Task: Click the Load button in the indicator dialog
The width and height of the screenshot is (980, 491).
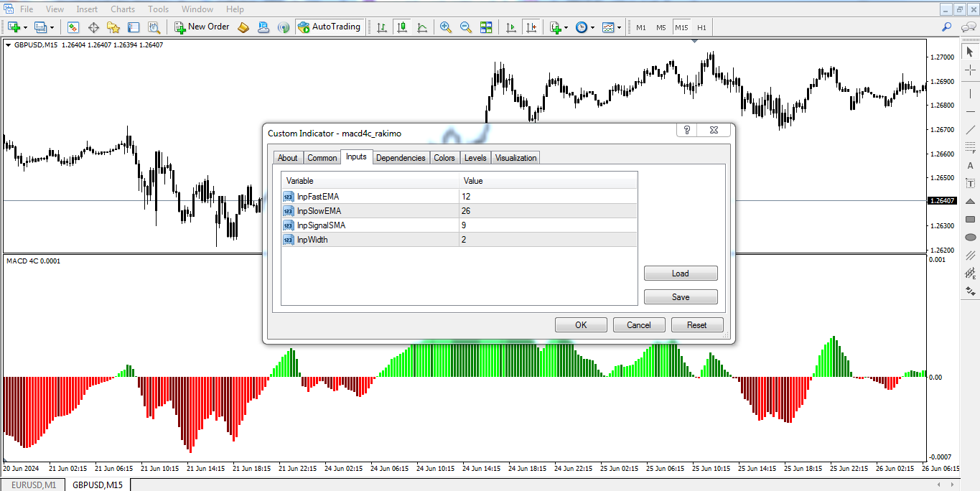Action: click(x=680, y=273)
